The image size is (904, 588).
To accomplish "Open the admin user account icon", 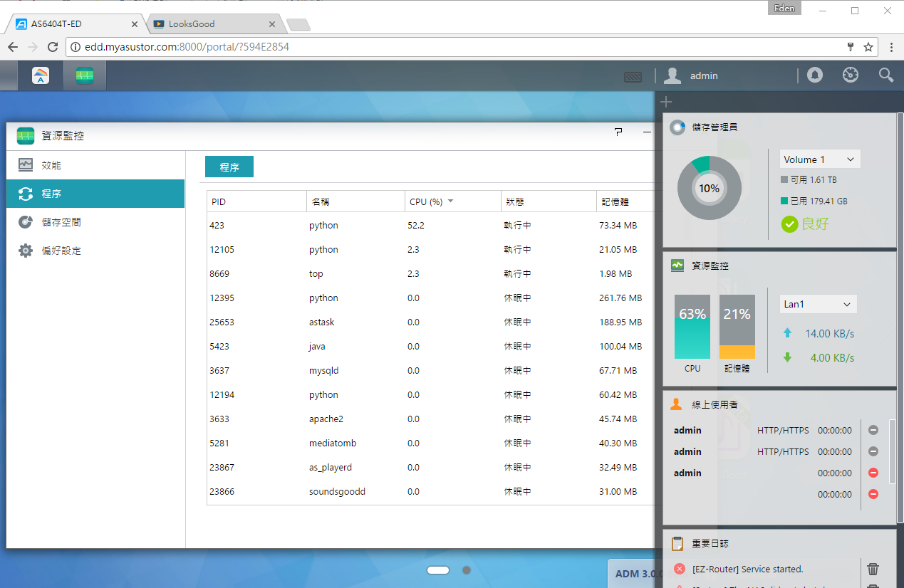I will [672, 75].
